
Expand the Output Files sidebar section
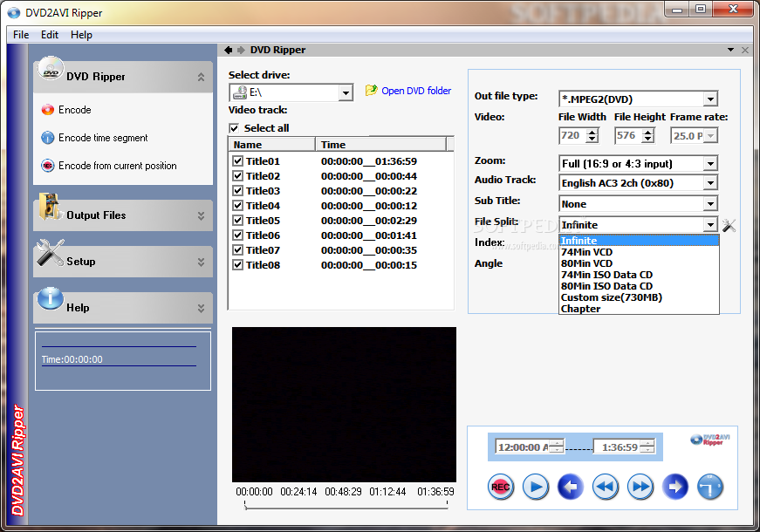(x=201, y=215)
